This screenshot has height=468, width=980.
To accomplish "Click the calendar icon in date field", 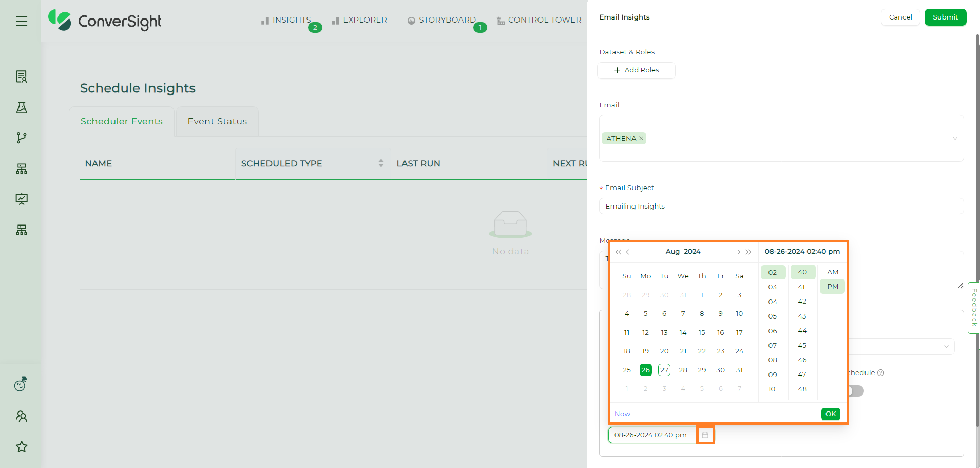I will 705,435.
